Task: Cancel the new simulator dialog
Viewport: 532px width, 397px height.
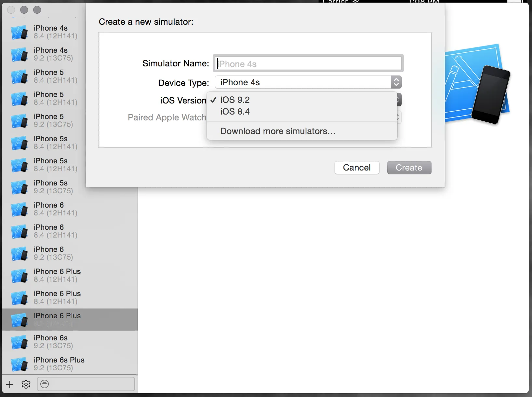Action: pyautogui.click(x=357, y=168)
